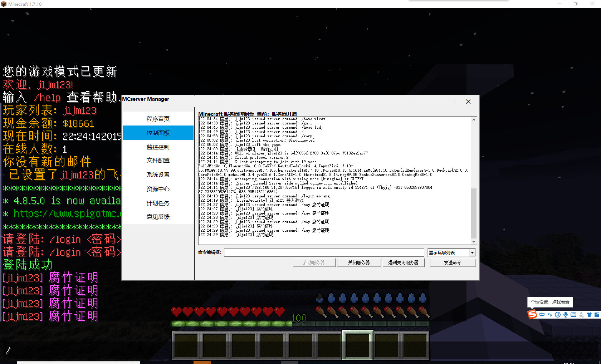
Task: Click the '登陆成功' chat message
Action: (x=28, y=265)
